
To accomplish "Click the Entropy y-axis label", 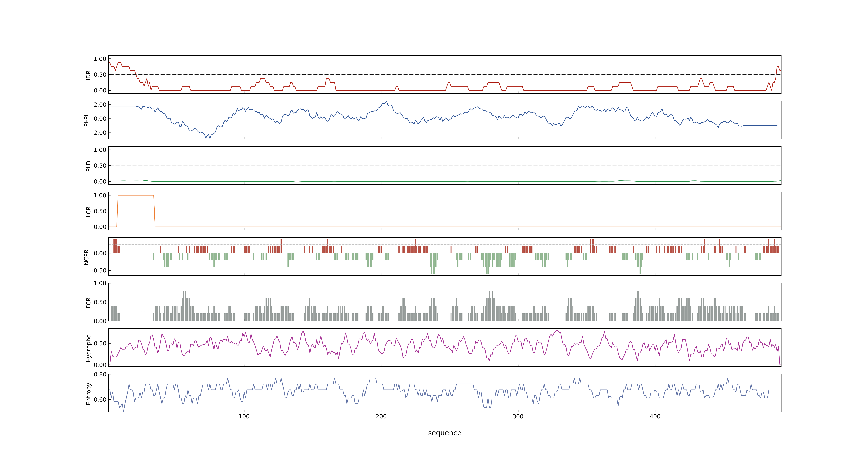I will (x=88, y=393).
